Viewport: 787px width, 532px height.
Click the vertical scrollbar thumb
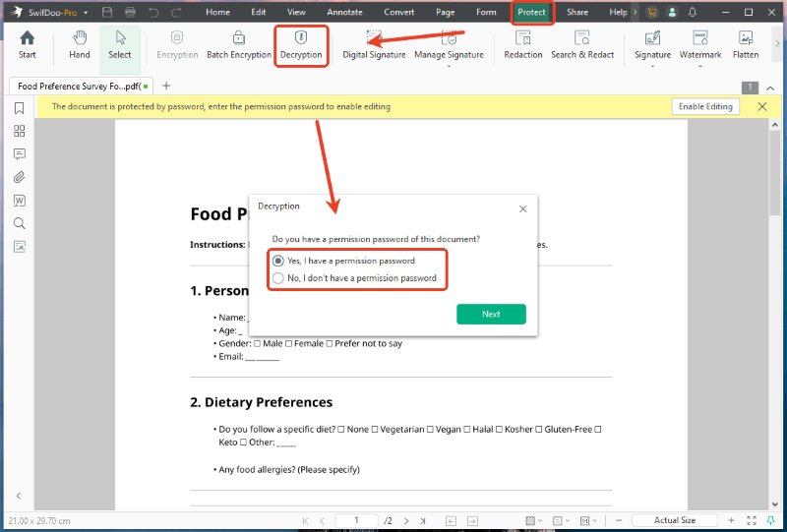[775, 173]
